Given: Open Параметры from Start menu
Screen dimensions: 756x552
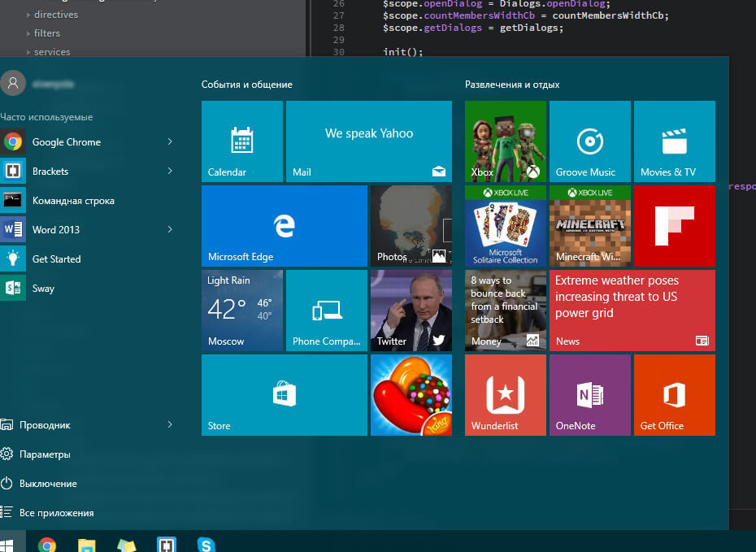Looking at the screenshot, I should tap(45, 454).
